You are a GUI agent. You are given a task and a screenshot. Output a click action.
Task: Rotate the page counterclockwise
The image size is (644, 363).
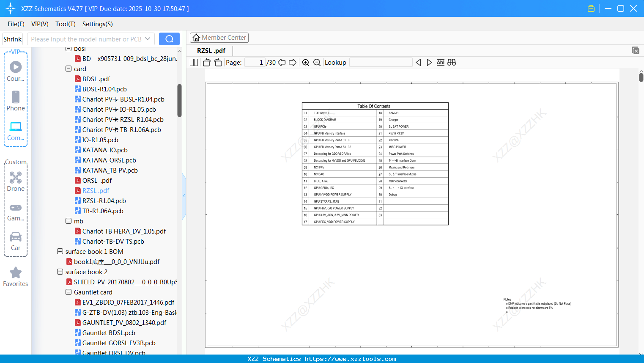point(206,63)
